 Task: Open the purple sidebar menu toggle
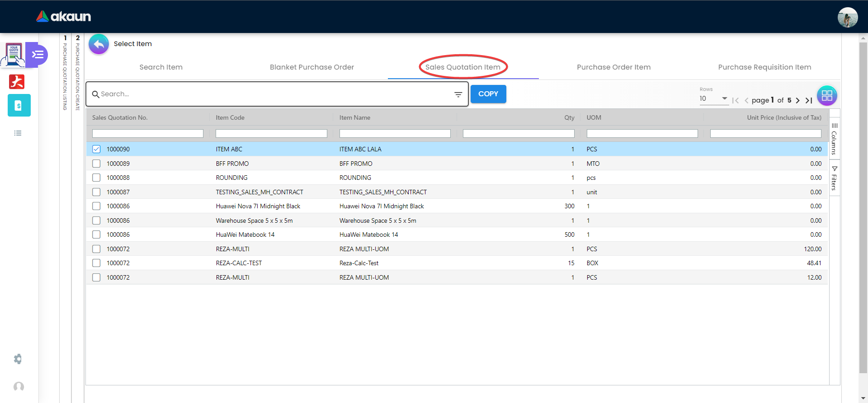pyautogui.click(x=38, y=55)
